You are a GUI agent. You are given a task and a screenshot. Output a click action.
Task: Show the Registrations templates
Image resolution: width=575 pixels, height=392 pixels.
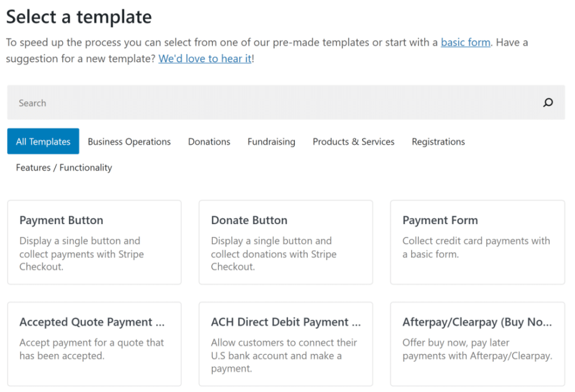click(438, 142)
